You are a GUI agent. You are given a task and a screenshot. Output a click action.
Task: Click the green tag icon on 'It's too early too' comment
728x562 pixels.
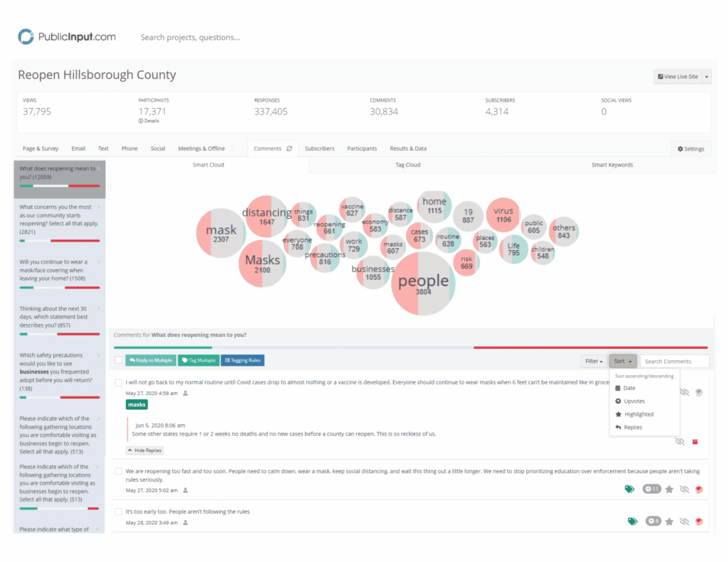632,522
